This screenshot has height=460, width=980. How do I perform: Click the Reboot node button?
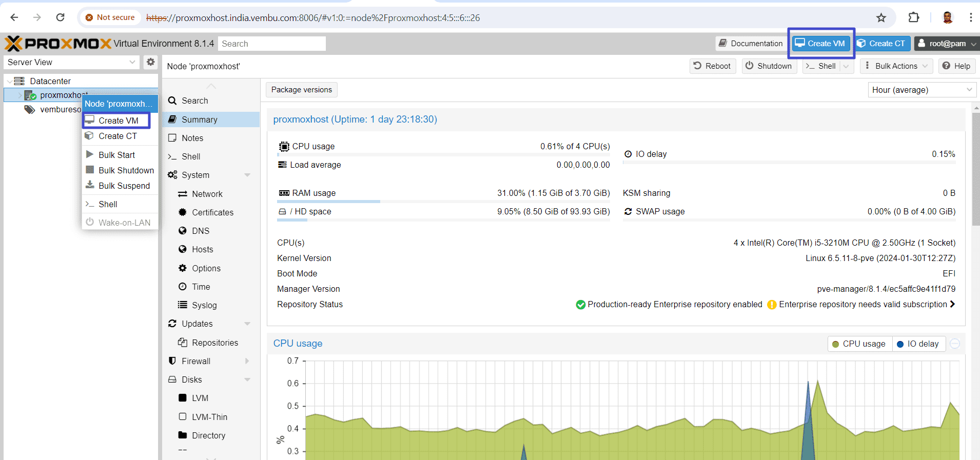712,66
